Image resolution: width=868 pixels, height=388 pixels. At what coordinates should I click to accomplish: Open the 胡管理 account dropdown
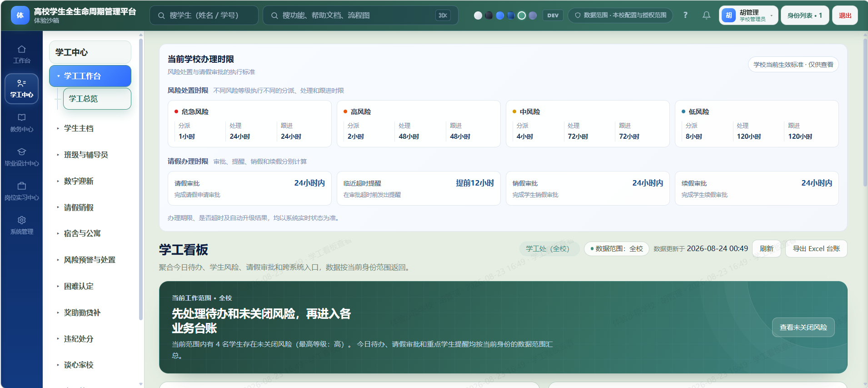pos(748,15)
